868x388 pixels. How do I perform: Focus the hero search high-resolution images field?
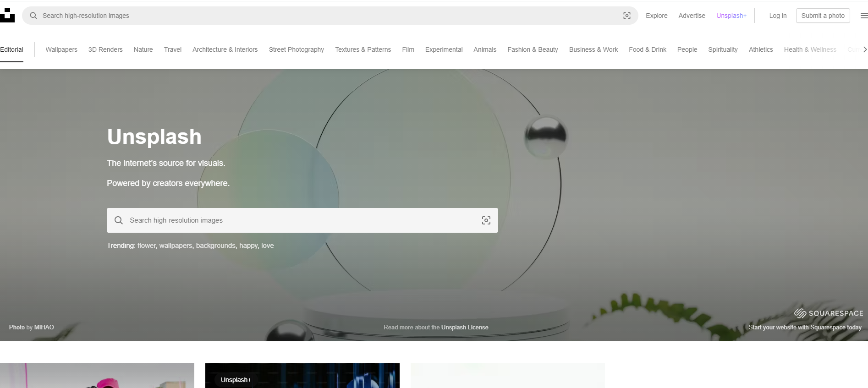pos(302,220)
